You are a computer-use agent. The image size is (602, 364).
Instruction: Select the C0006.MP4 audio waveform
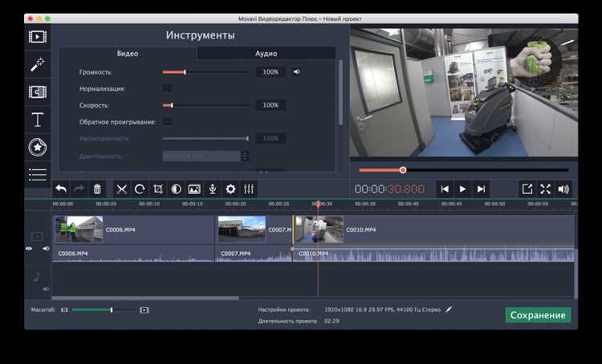coord(133,254)
